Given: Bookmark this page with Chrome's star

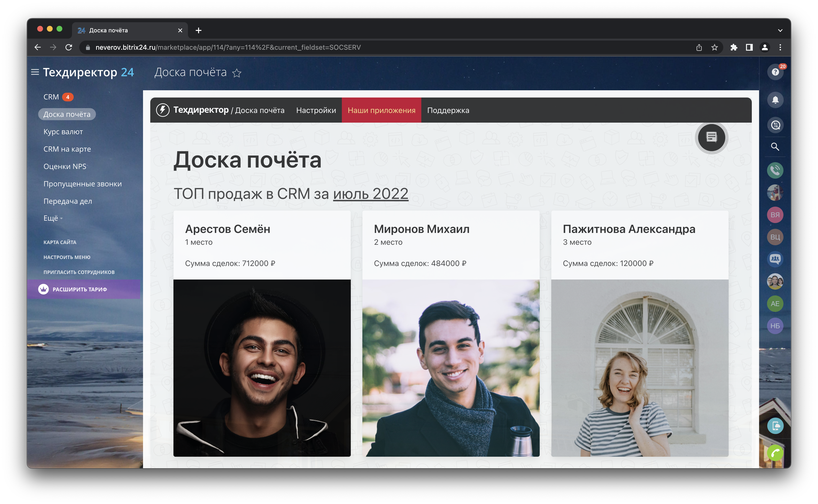Looking at the screenshot, I should tap(714, 47).
